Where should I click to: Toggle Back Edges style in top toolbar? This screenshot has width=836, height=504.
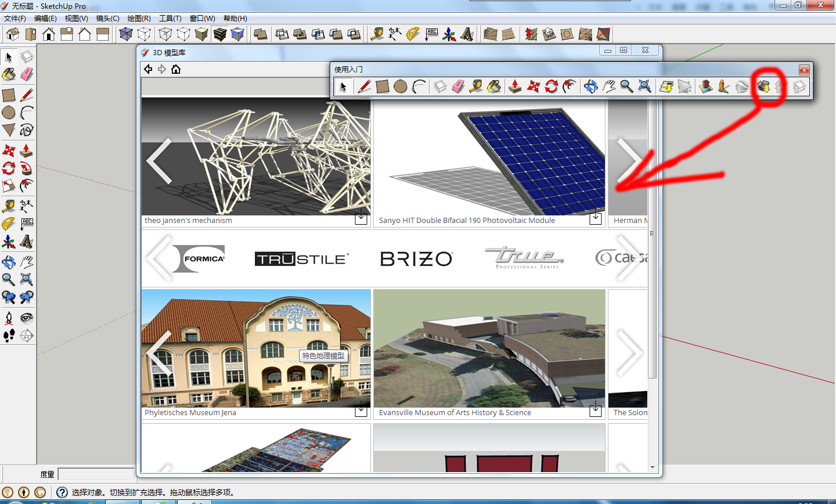point(144,34)
